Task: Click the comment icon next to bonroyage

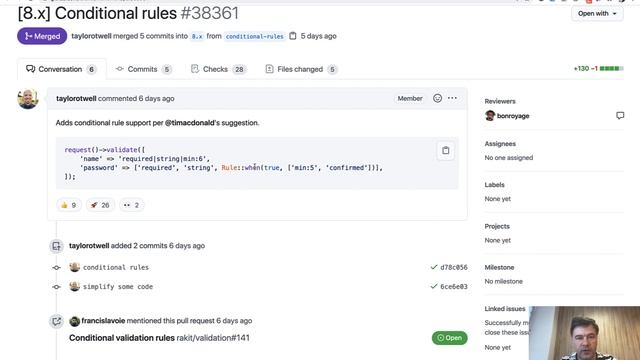Action: click(620, 116)
